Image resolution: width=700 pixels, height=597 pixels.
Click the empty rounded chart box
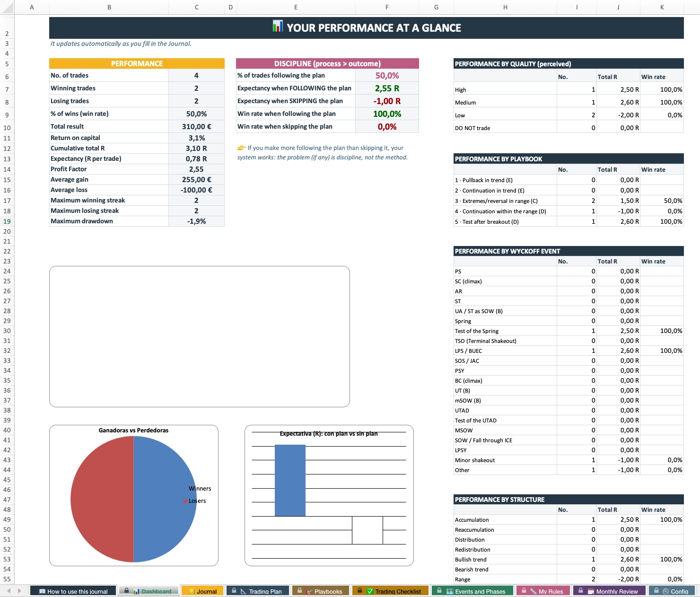[200, 336]
